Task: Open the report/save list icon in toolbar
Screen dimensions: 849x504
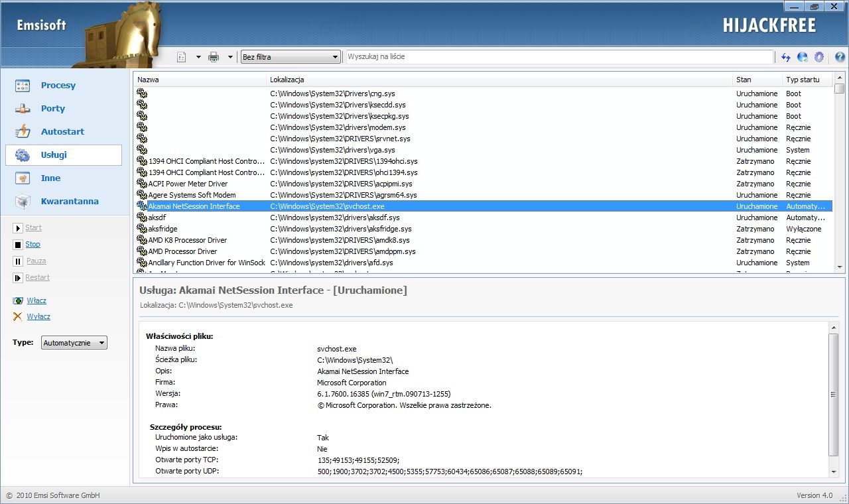Action: pos(182,57)
